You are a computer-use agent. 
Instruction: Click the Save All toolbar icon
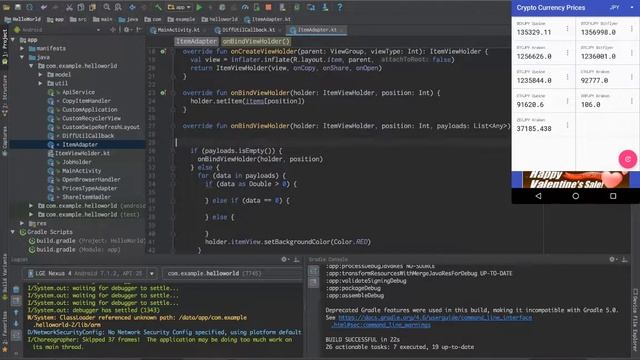point(18,7)
